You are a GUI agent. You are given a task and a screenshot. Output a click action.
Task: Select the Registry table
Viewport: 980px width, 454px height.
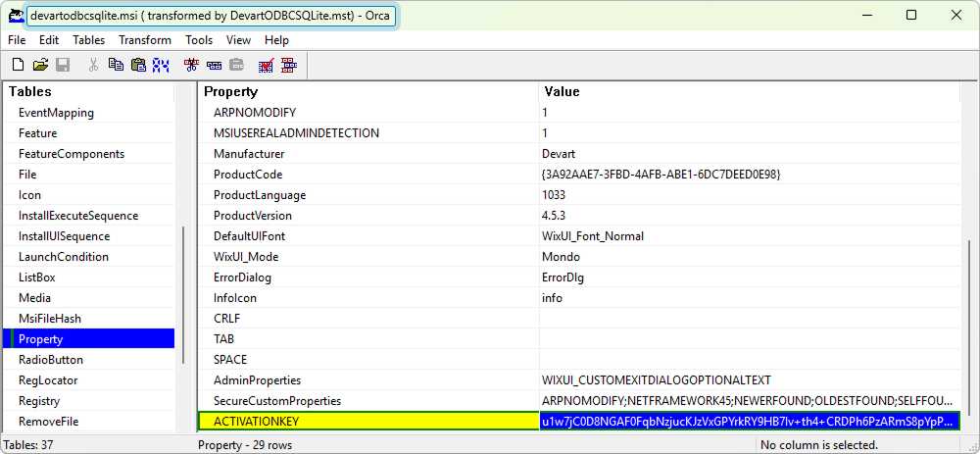[39, 401]
